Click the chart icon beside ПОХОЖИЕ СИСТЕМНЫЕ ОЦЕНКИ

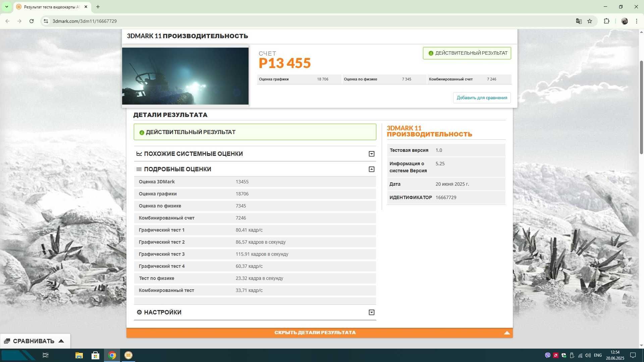point(139,154)
